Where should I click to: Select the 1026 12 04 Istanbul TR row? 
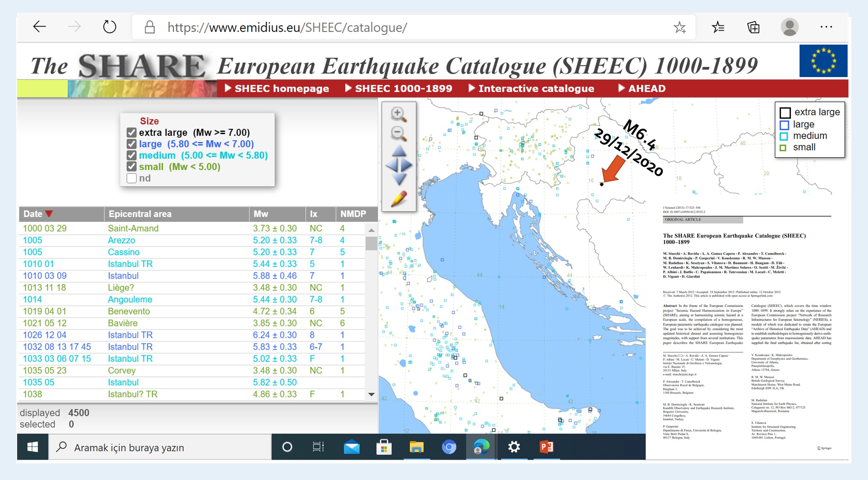point(192,335)
